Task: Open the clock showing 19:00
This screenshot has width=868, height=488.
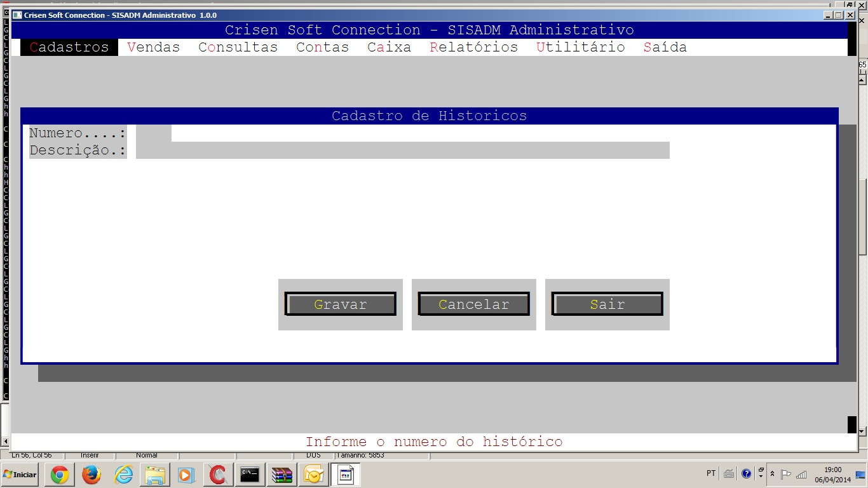Action: coord(832,474)
